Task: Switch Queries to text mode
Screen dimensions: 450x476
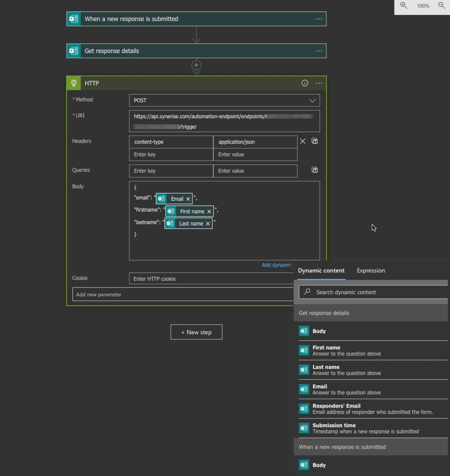Action: tap(314, 170)
